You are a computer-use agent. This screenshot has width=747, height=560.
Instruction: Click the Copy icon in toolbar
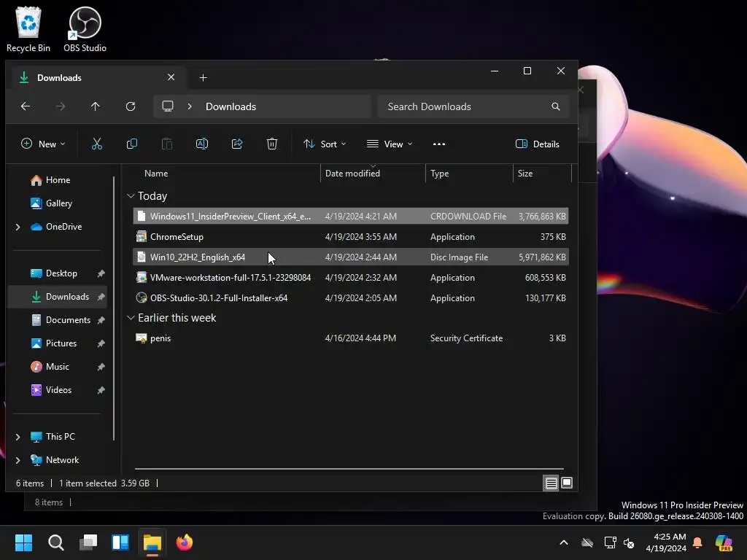tap(132, 144)
